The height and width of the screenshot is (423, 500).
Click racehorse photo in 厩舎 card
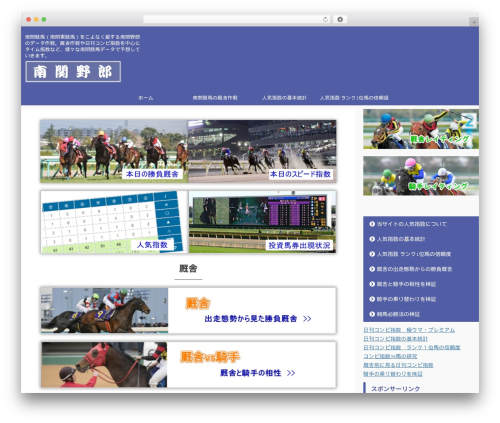click(104, 310)
